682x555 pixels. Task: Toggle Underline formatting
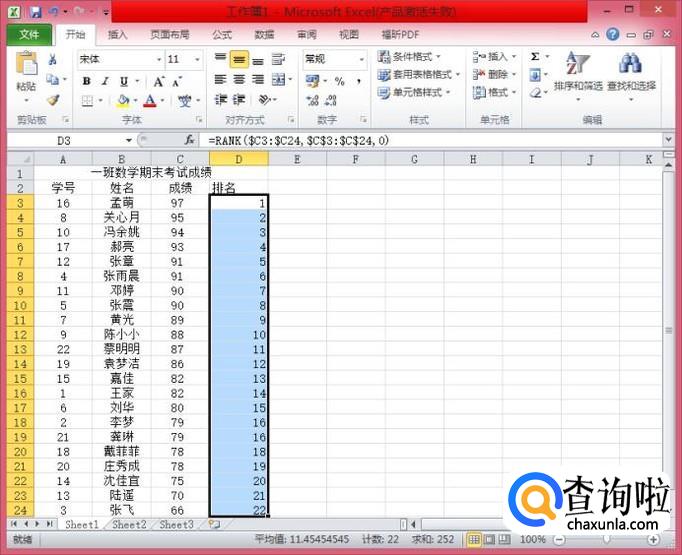point(124,81)
